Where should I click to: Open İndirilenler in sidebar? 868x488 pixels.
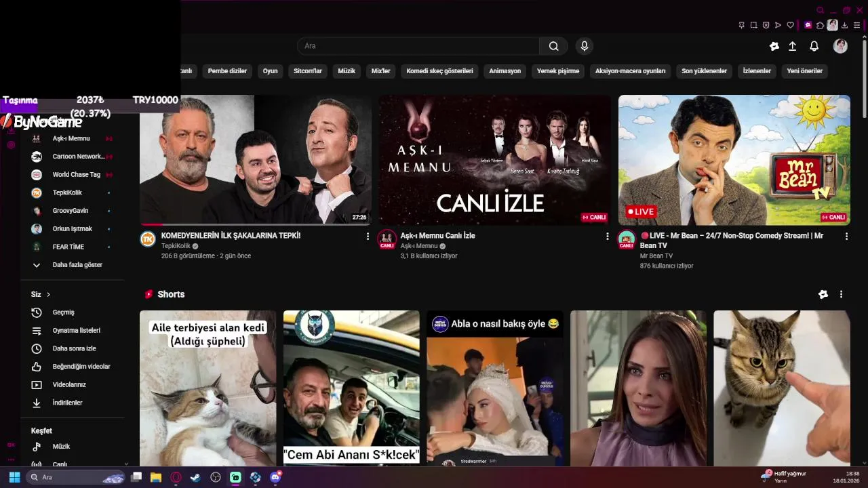click(x=73, y=403)
